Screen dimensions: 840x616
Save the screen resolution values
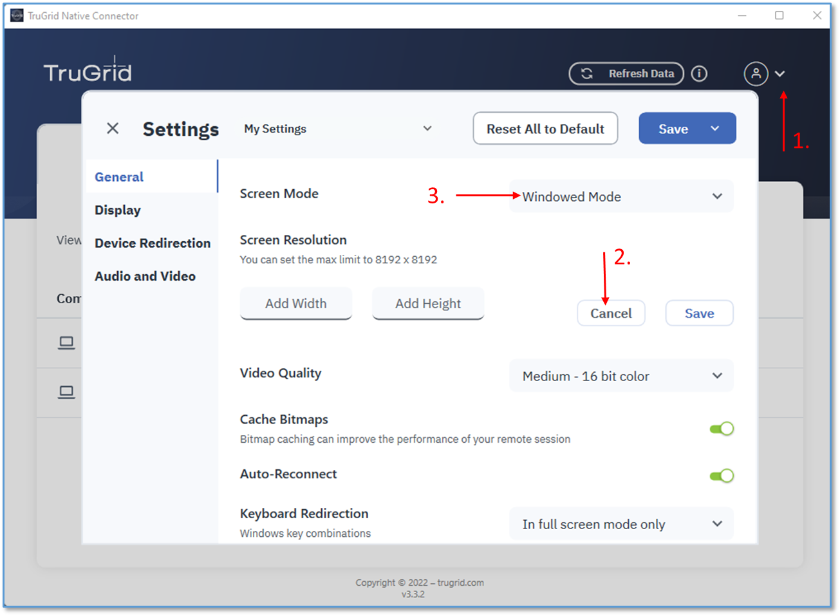tap(699, 313)
